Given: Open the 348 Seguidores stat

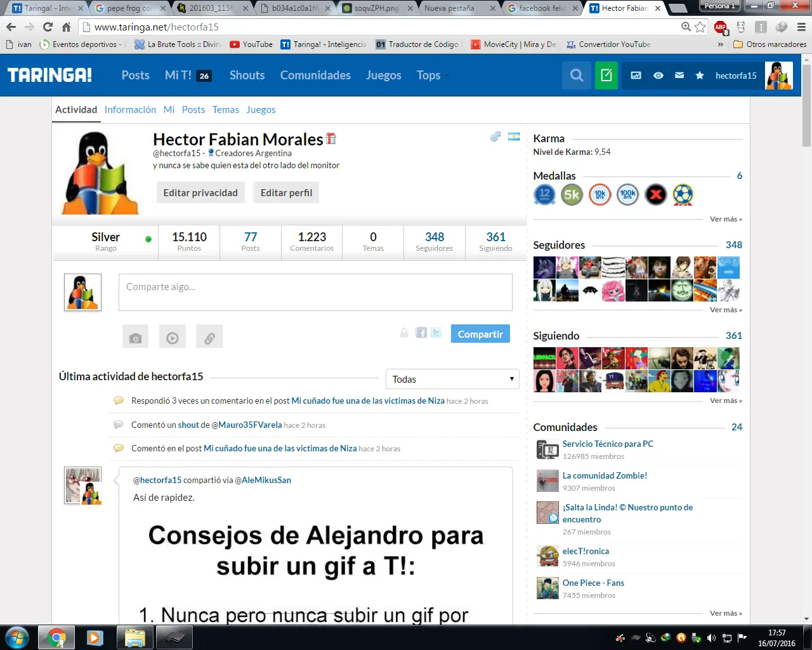Looking at the screenshot, I should 435,241.
